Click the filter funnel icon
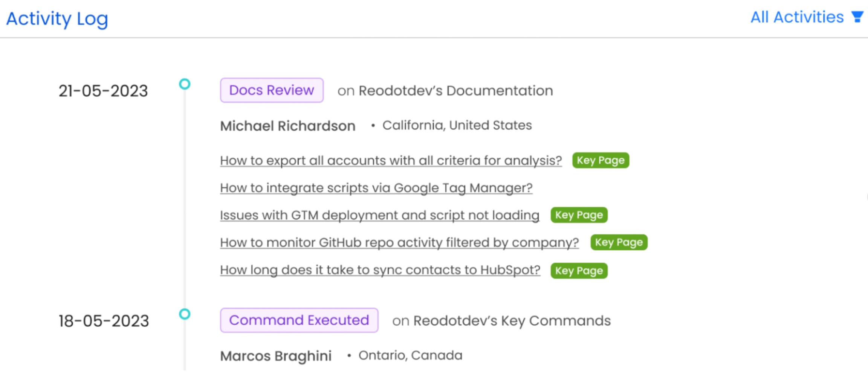This screenshot has width=868, height=385. (x=858, y=17)
